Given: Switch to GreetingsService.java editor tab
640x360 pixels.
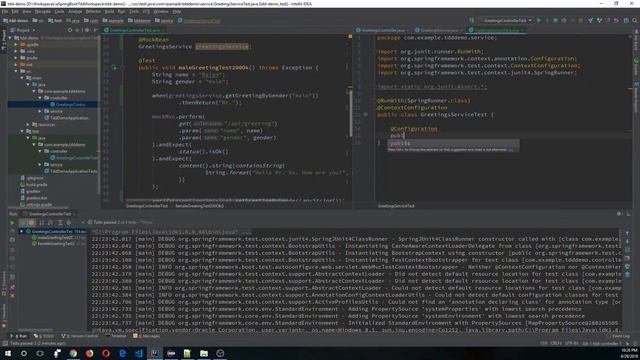Looking at the screenshot, I should [x=439, y=30].
